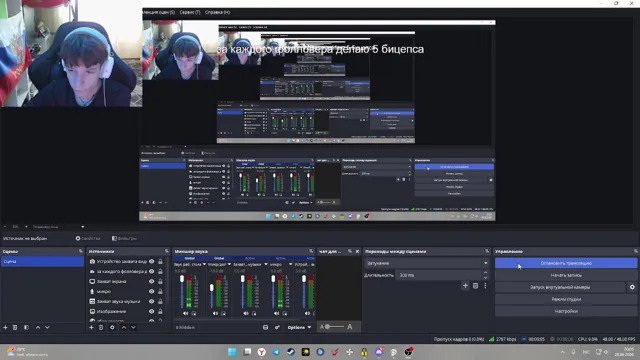Expand 'Звук раб. стола' channel menu arrow
This screenshot has width=640, height=360.
click(204, 264)
